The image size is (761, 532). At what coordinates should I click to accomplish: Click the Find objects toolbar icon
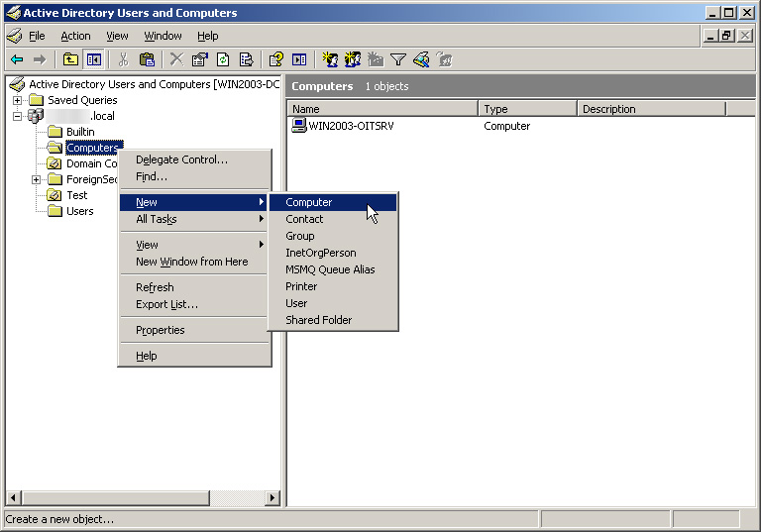421,59
